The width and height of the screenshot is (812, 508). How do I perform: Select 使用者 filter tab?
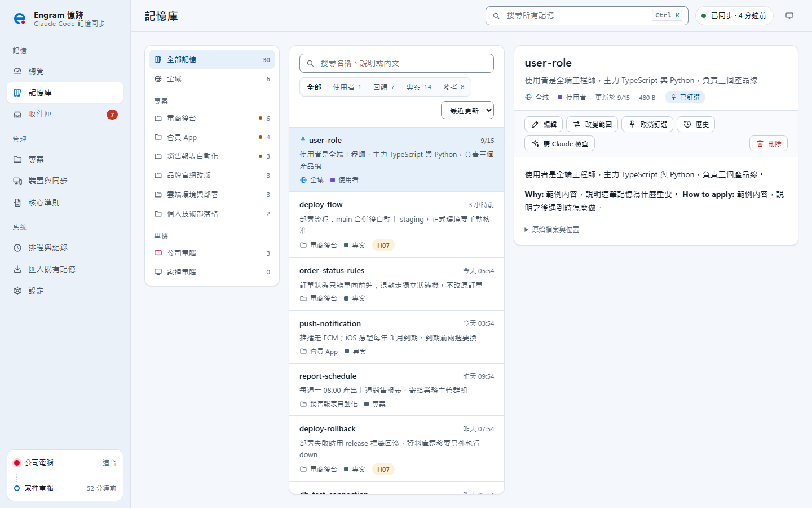pyautogui.click(x=347, y=87)
